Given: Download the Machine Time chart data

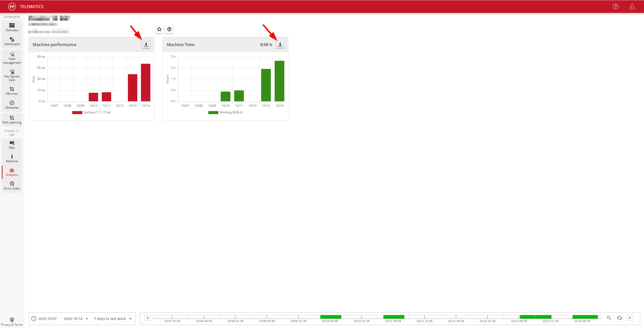Looking at the screenshot, I should click(280, 45).
